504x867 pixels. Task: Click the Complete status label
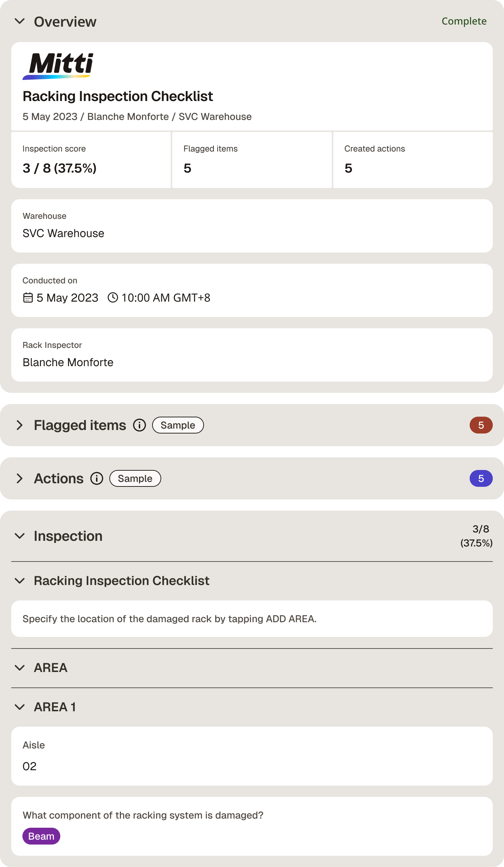click(464, 21)
